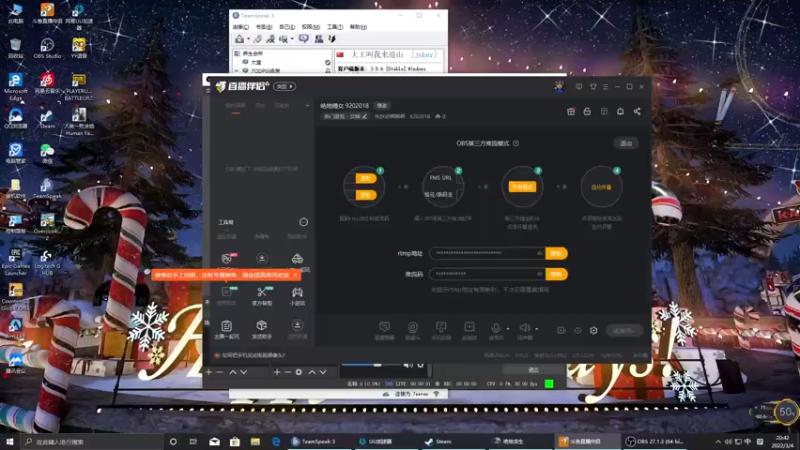Toggle auto-start in step 4 circle
This screenshot has height=450, width=800.
coord(601,187)
